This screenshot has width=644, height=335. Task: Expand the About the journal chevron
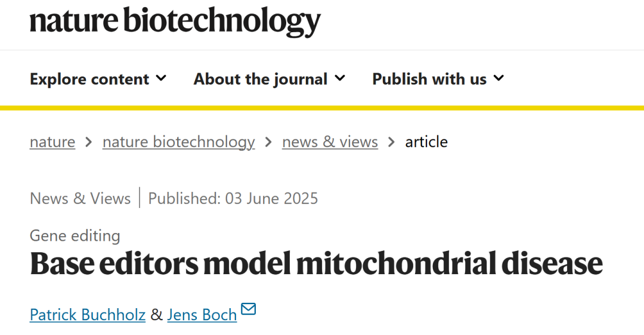[x=340, y=78]
